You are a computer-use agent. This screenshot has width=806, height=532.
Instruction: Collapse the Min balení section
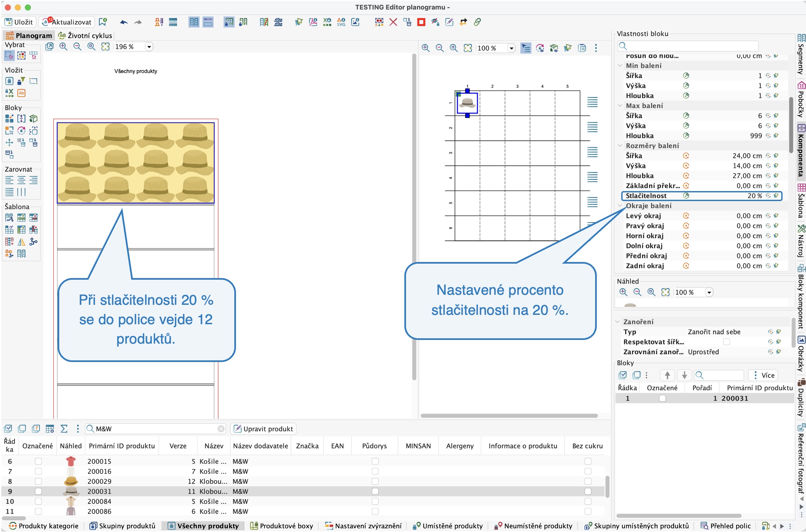point(620,66)
